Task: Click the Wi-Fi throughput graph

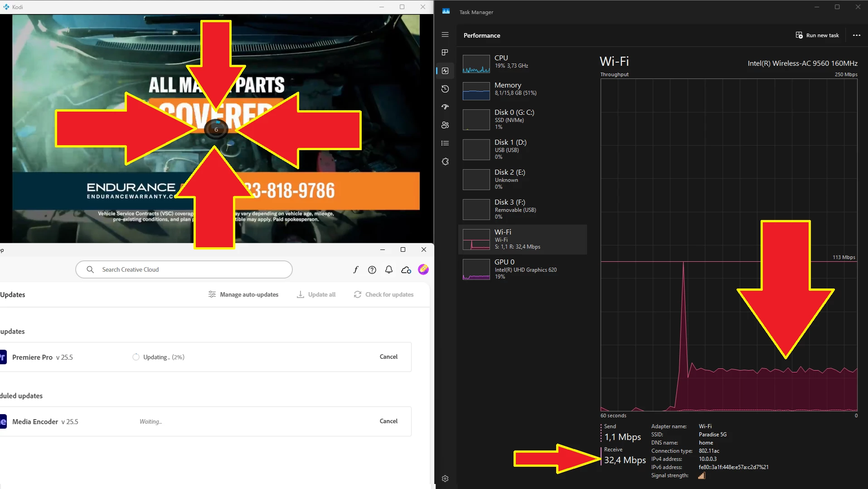Action: [x=729, y=245]
